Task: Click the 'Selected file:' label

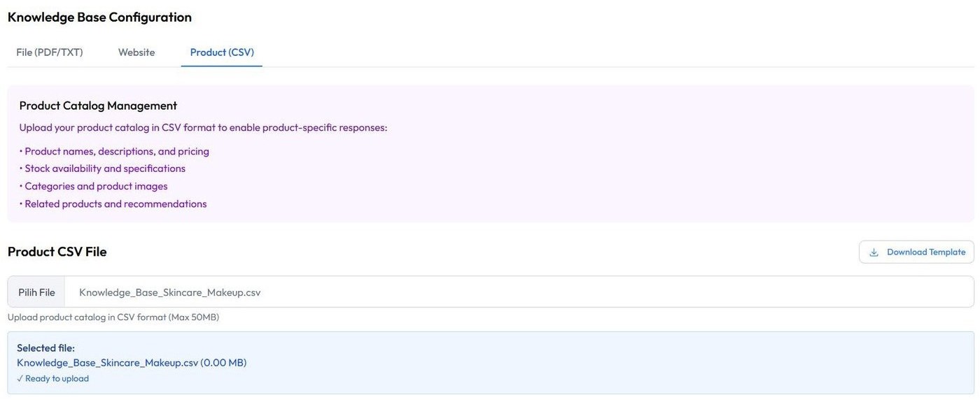Action: [x=45, y=348]
